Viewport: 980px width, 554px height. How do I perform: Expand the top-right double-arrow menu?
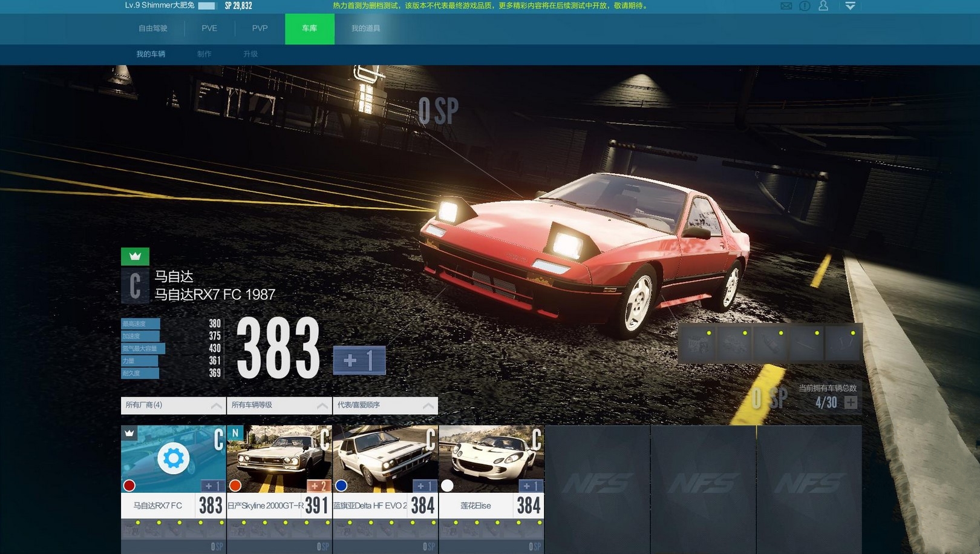pos(850,6)
